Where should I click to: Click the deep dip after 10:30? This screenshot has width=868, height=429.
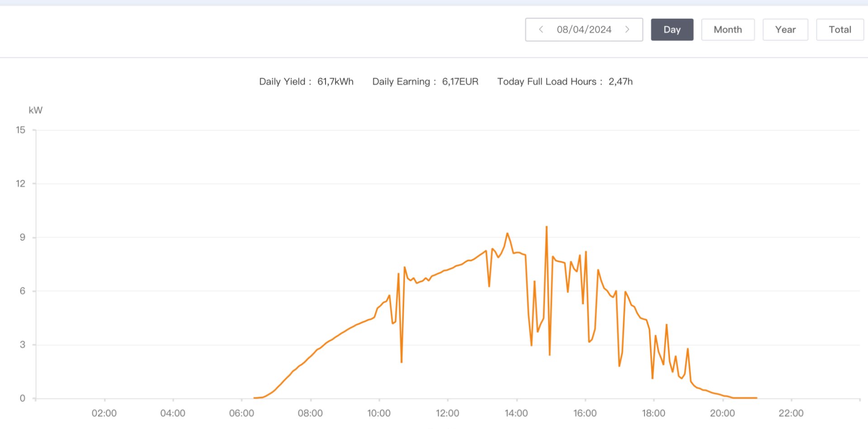click(x=401, y=362)
